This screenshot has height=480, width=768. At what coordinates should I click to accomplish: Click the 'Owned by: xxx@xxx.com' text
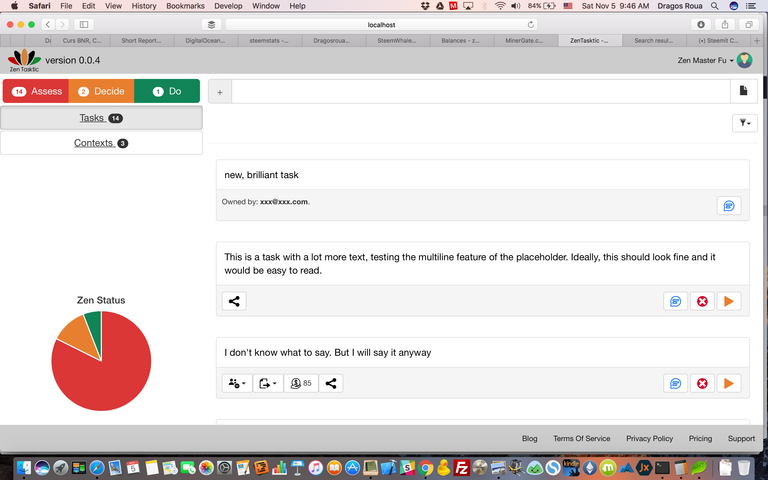[265, 202]
